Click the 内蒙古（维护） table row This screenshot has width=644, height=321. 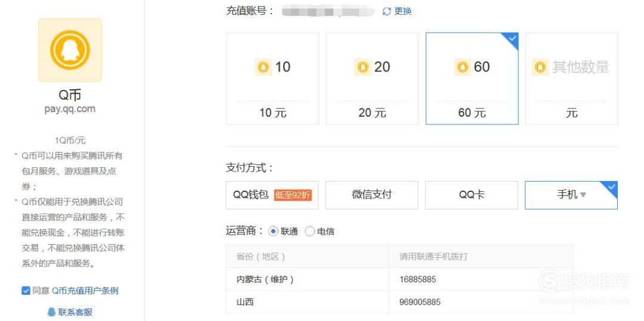pyautogui.click(x=400, y=279)
